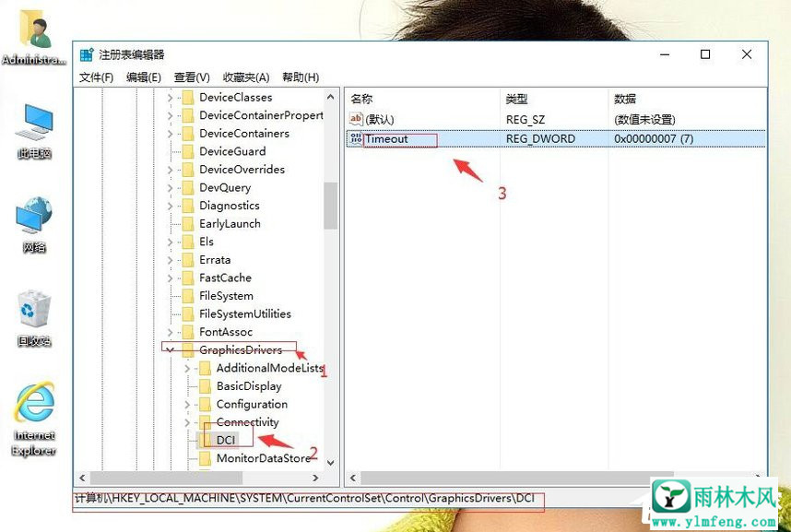Click the tree pane vertical scrollbar thumb
This screenshot has width=791, height=532.
pos(330,206)
